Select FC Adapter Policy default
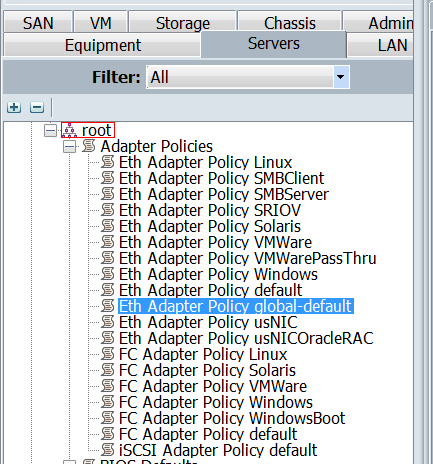The width and height of the screenshot is (433, 464). pyautogui.click(x=208, y=434)
